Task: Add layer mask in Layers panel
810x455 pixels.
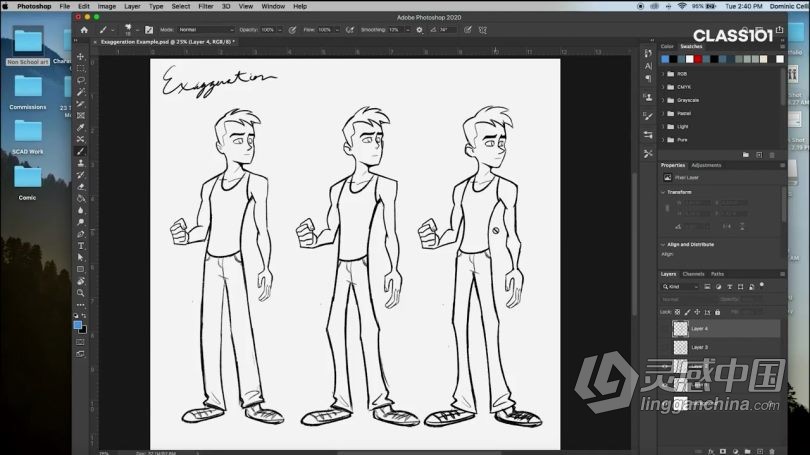Action: 723,451
